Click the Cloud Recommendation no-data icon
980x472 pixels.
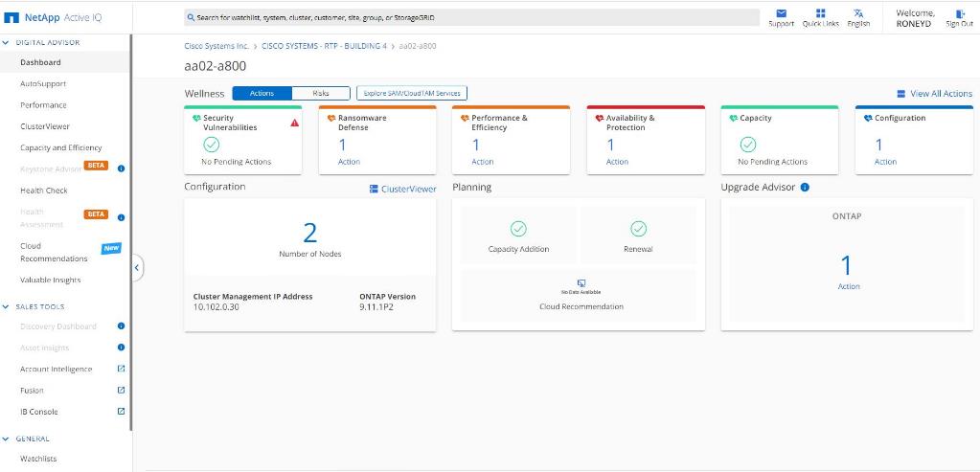coord(581,283)
